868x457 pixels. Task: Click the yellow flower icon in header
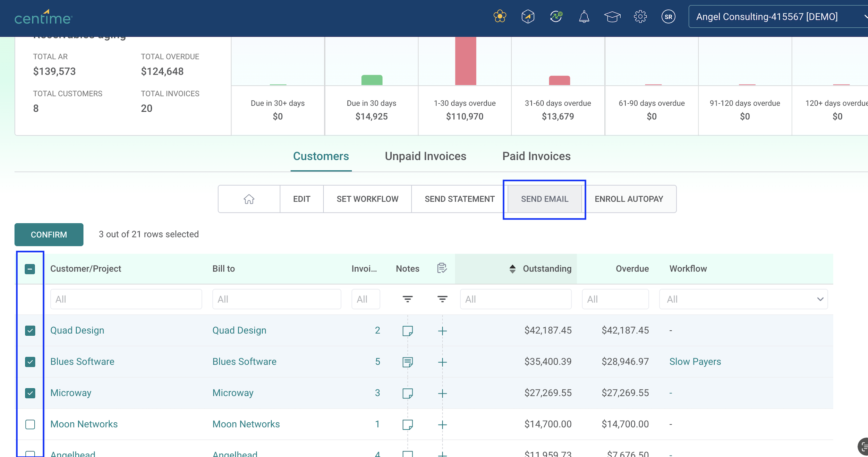click(500, 17)
